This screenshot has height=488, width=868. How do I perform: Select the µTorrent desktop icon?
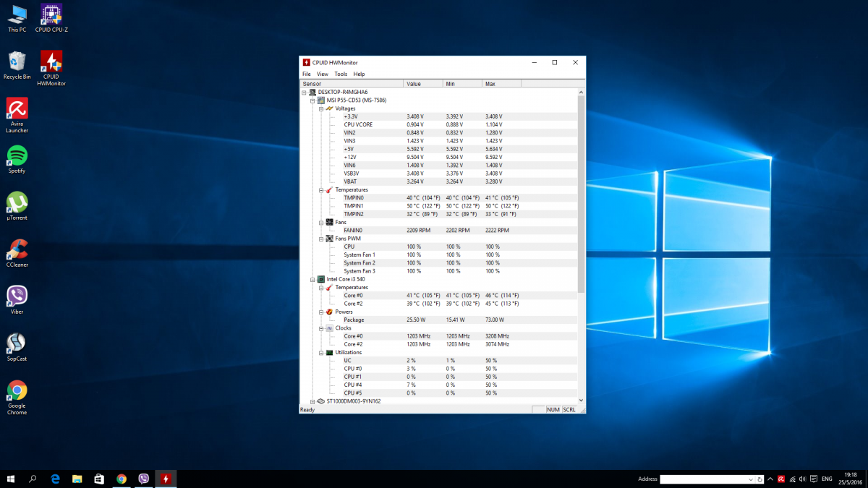[x=17, y=206]
